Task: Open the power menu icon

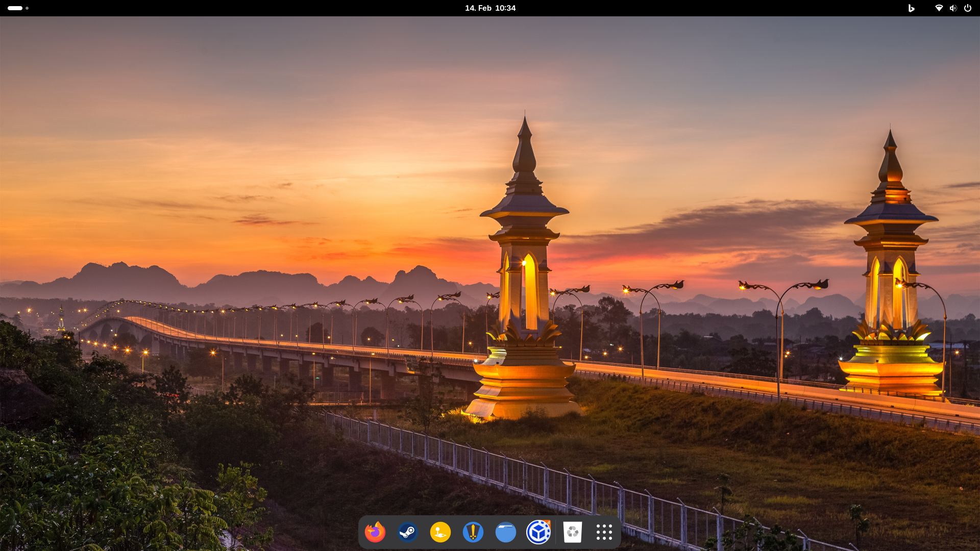Action: coord(968,8)
